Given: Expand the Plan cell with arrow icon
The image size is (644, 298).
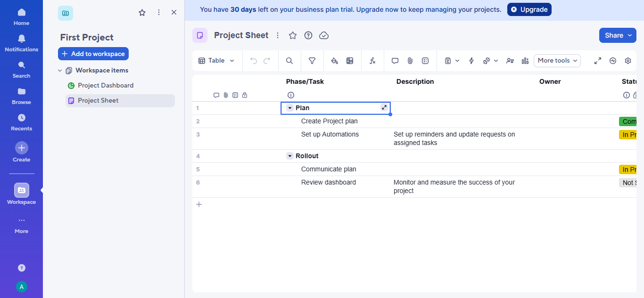Looking at the screenshot, I should click(384, 108).
